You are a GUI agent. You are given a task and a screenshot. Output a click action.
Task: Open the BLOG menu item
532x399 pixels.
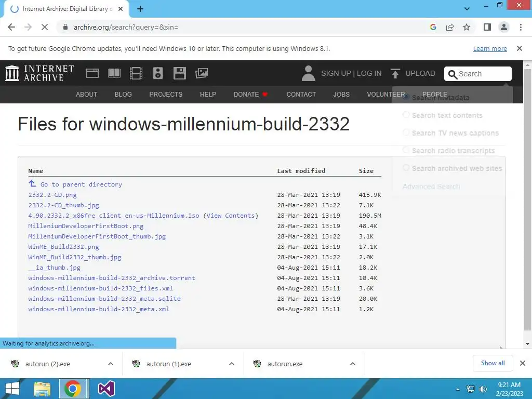[123, 95]
